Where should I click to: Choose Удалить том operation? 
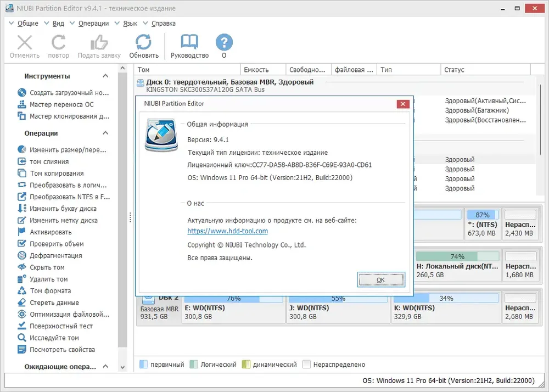pyautogui.click(x=42, y=279)
